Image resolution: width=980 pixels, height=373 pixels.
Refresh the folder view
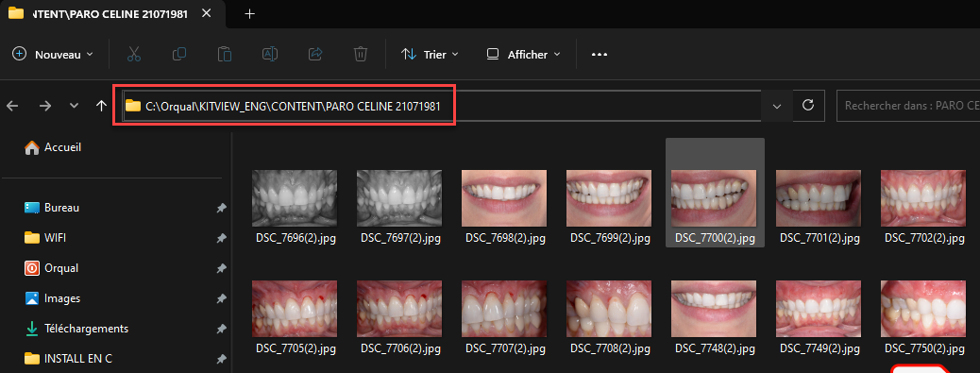tap(808, 105)
